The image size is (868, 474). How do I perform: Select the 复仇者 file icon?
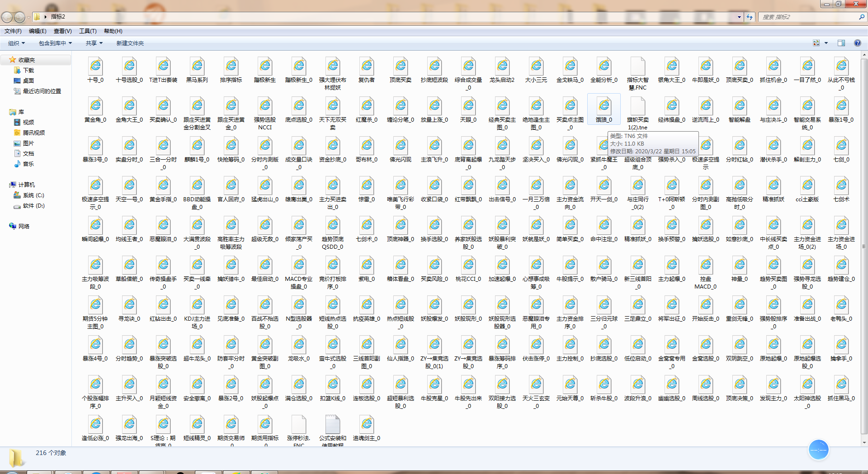(367, 66)
